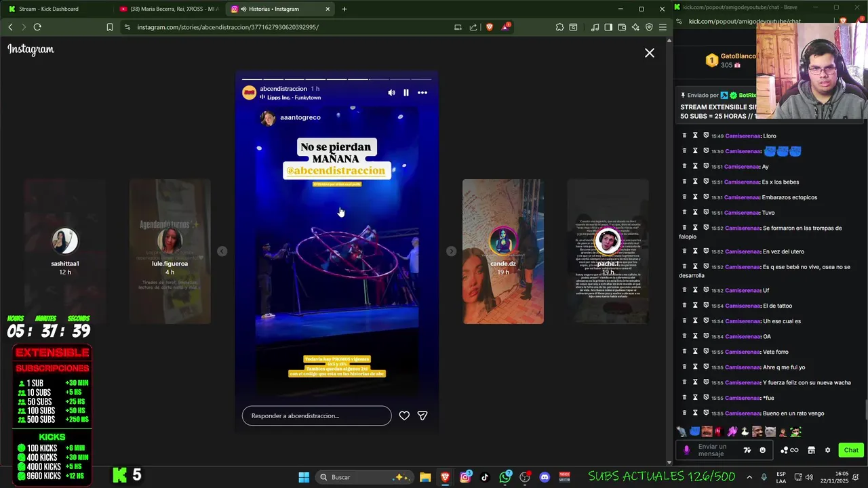Viewport: 868px width, 488px height.
Task: Click the @abcendistraccion mention sticker
Action: pos(336,171)
